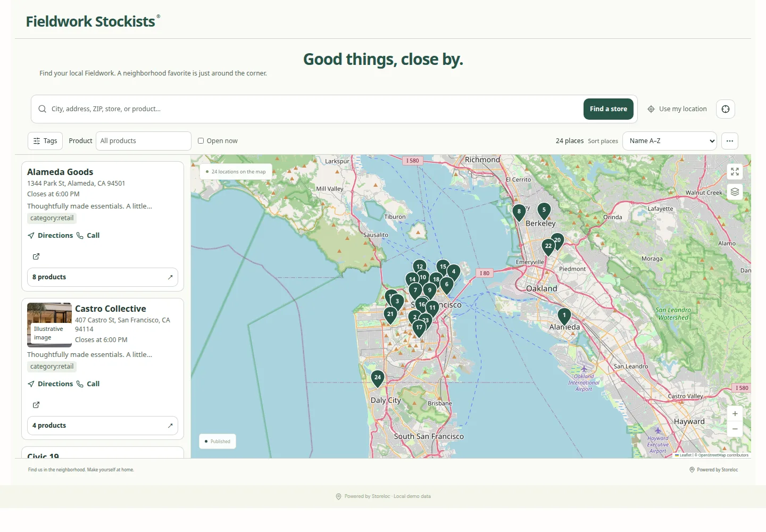Open the more options ellipsis menu
Viewport: 766px width, 532px height.
(730, 141)
